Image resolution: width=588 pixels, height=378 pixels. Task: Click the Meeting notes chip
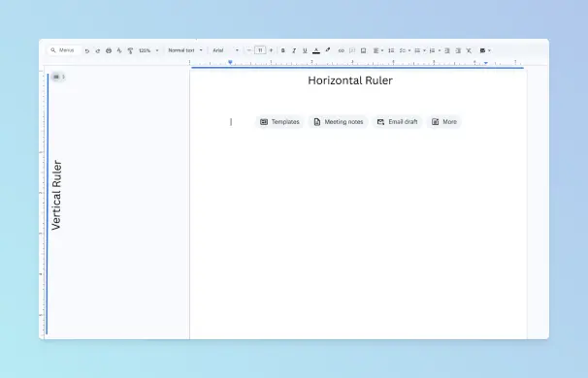(339, 122)
